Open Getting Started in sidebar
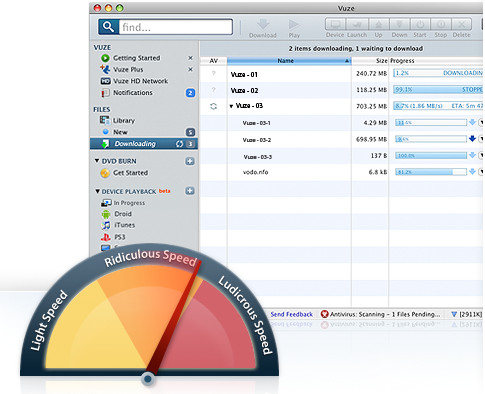 pyautogui.click(x=137, y=58)
